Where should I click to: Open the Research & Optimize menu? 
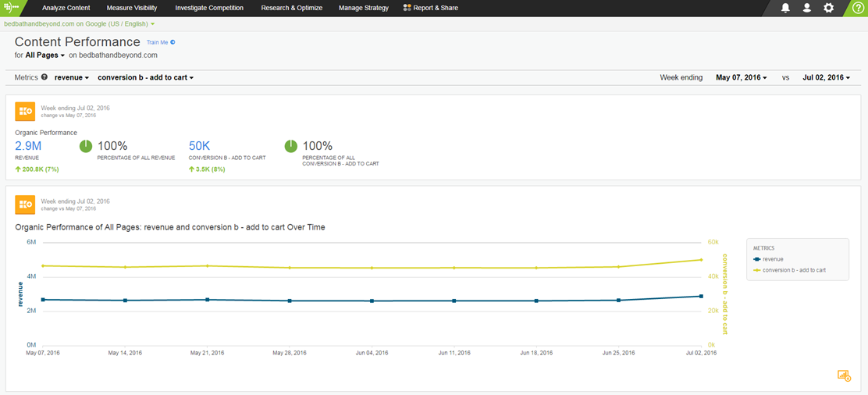click(290, 9)
